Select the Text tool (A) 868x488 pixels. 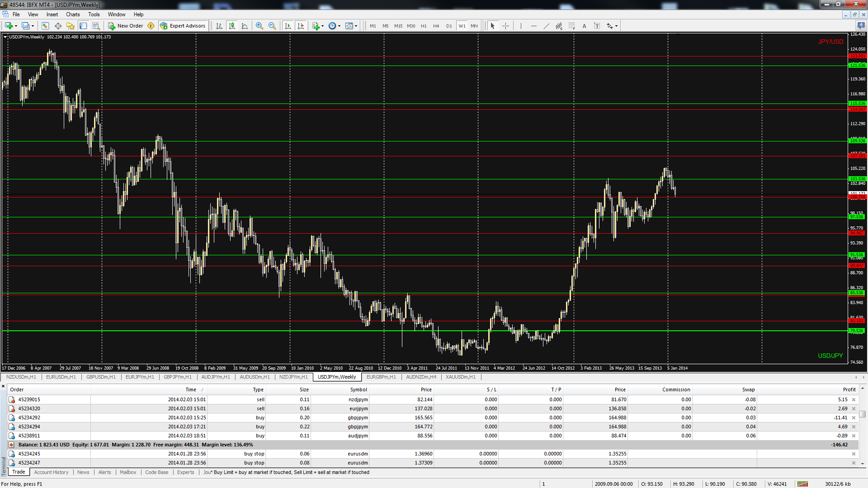584,26
